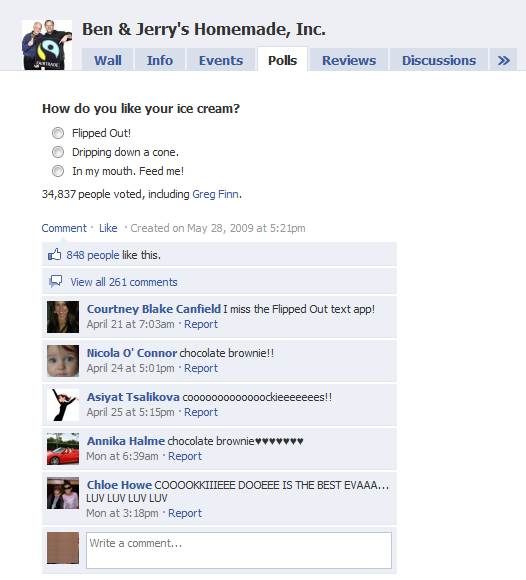Click Chloe Howe's avatar photo
Viewport: 526px width, 580px height.
(x=63, y=493)
